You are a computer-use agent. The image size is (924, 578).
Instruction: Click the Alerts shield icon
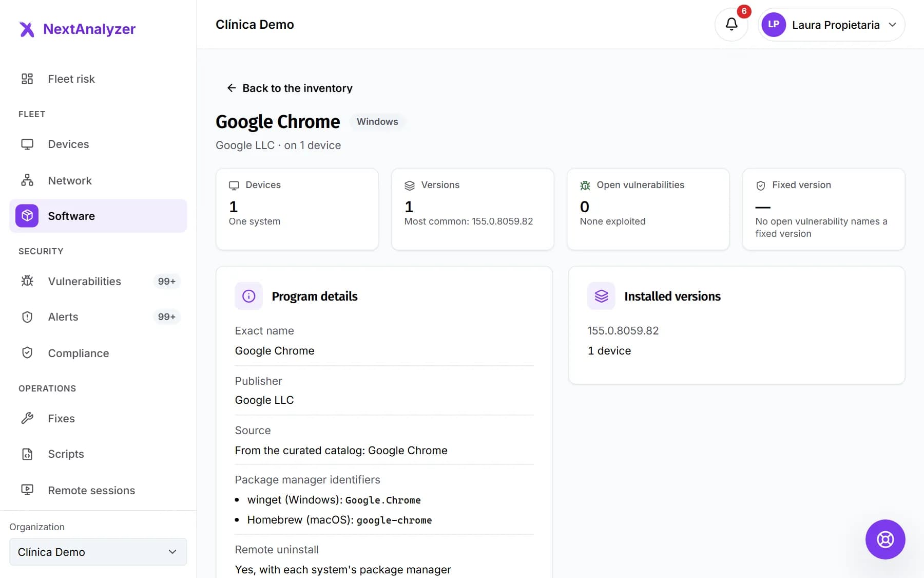[x=27, y=317]
